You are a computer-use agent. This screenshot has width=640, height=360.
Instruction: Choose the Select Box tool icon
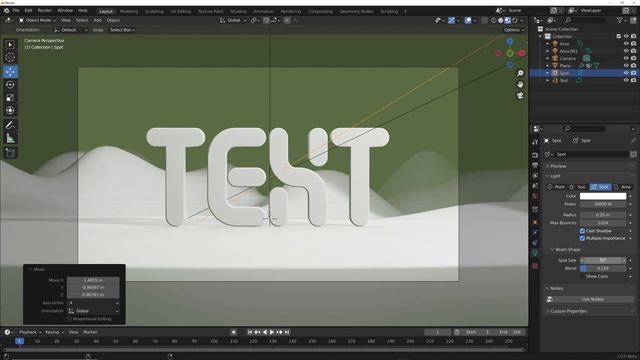pyautogui.click(x=10, y=44)
